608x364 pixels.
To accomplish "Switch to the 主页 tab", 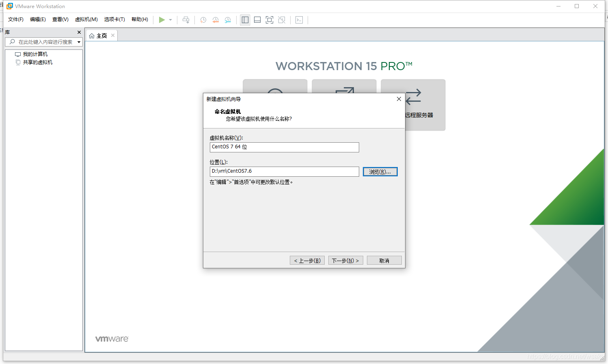I will pos(101,36).
